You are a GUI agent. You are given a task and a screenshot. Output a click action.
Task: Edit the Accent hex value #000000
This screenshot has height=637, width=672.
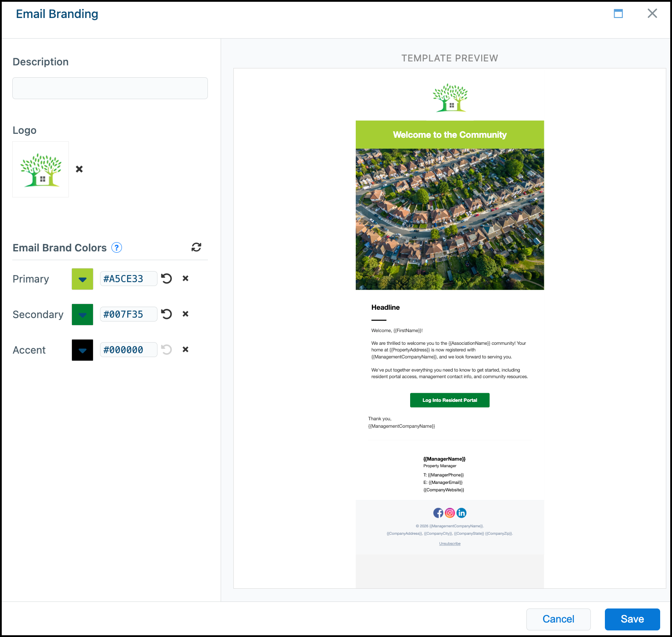point(129,350)
